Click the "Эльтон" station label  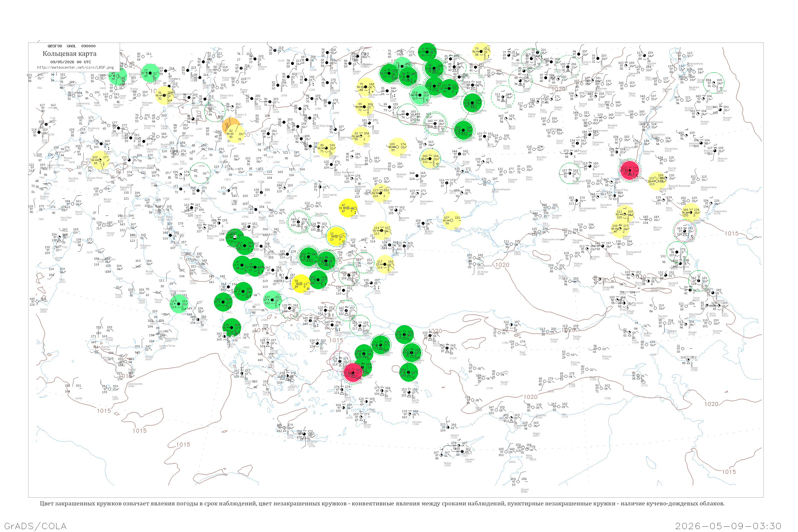click(672, 168)
